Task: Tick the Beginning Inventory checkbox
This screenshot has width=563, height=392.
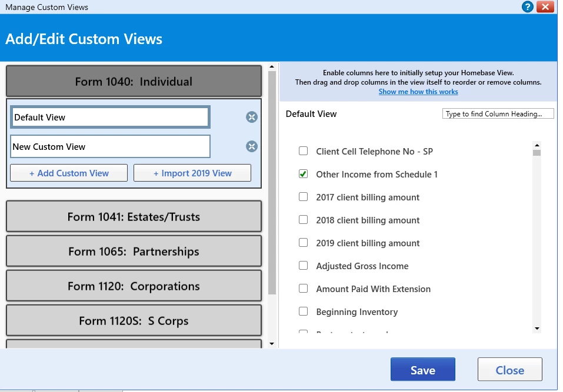Action: (304, 311)
